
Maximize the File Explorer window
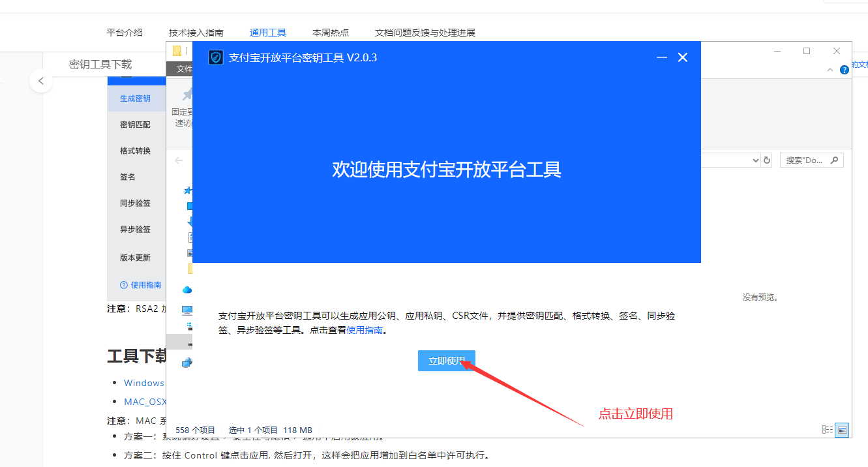point(807,51)
